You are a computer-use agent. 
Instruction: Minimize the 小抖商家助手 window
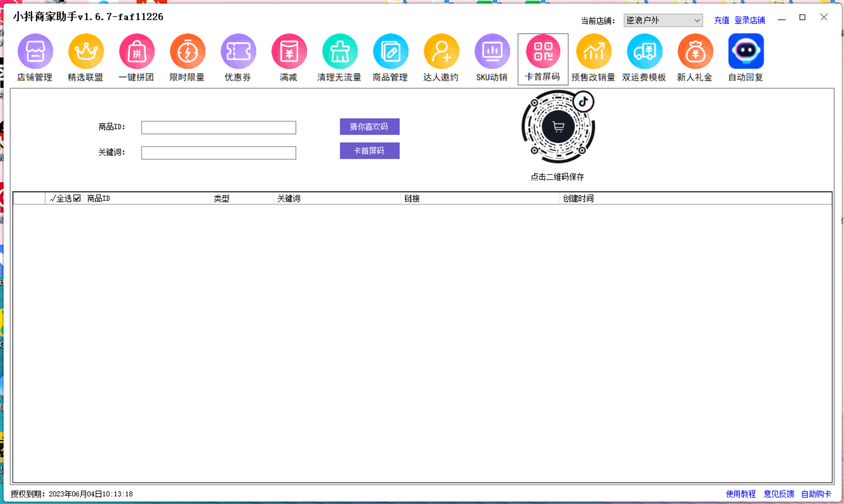782,19
